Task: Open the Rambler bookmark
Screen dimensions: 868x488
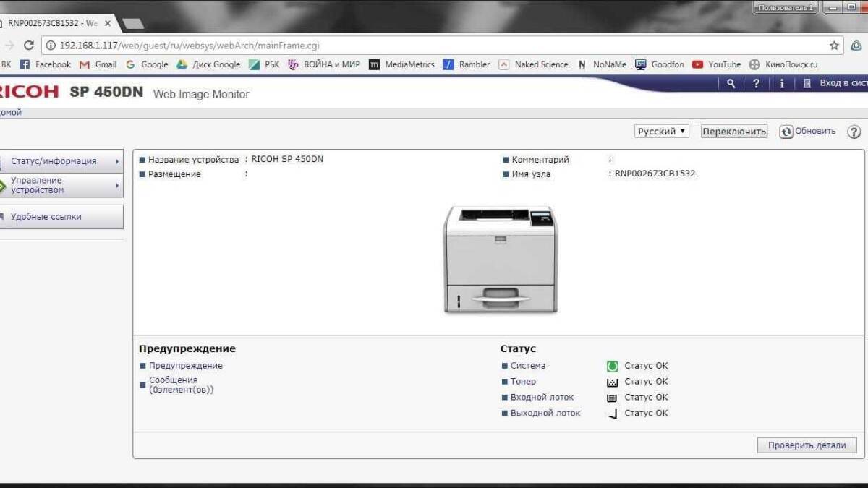Action: [x=467, y=64]
